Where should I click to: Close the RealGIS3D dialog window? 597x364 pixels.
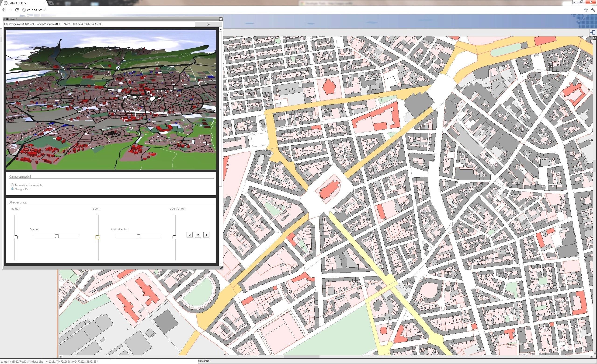click(x=220, y=19)
